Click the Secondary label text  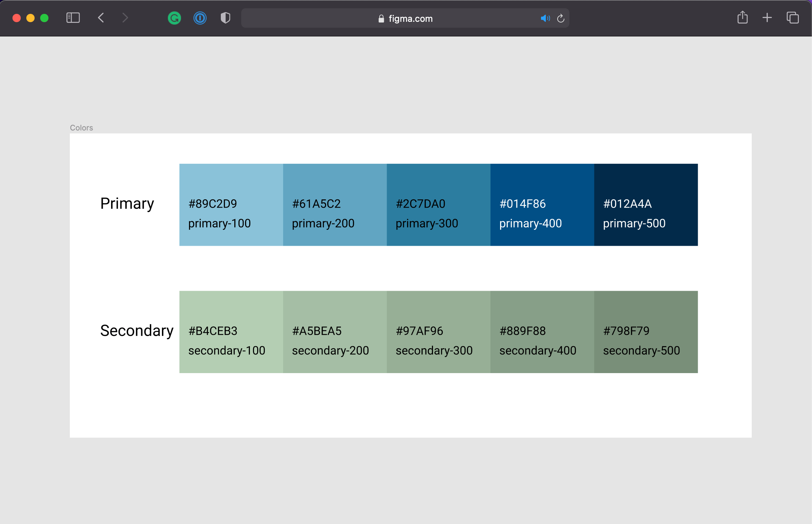[x=137, y=331]
